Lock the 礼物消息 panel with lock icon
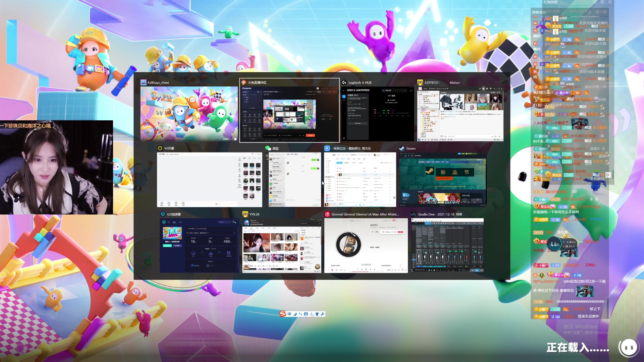 (595, 2)
